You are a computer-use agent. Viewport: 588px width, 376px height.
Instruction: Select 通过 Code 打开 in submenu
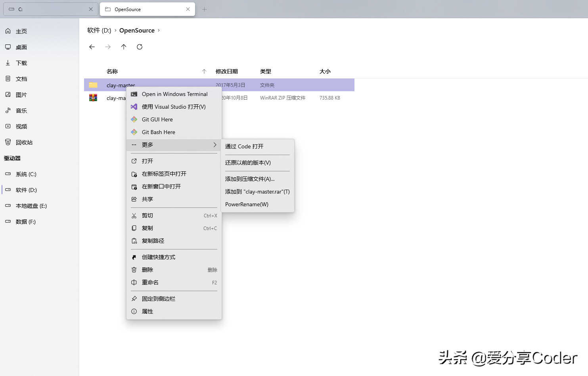pyautogui.click(x=244, y=146)
